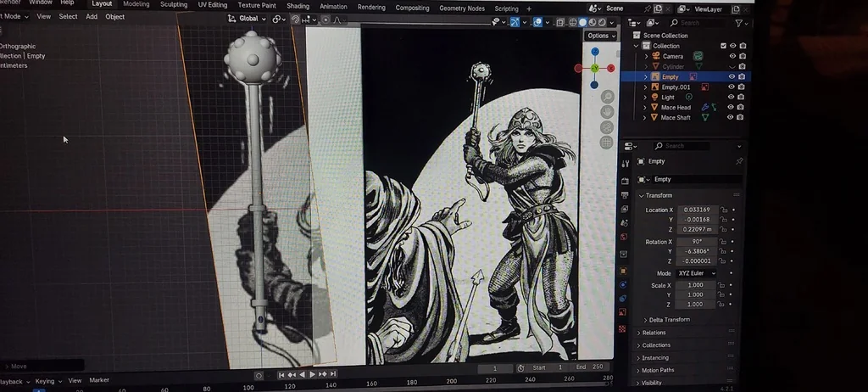Hide the Mace Head object in viewport
This screenshot has width=868, height=392.
point(732,108)
